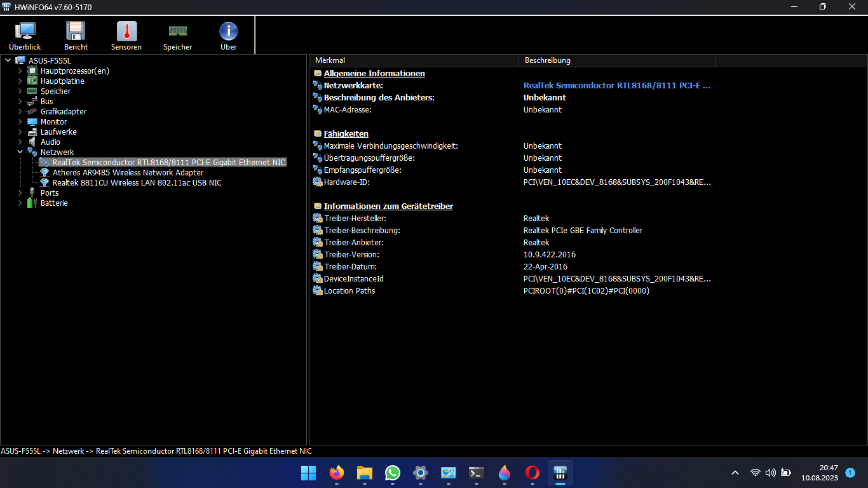Image resolution: width=868 pixels, height=488 pixels.
Task: Click icon beside Treiber-Version row
Action: tap(318, 254)
